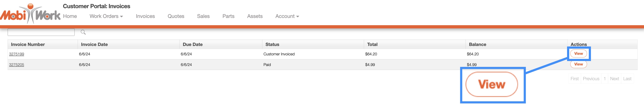Viewport: 644px width, 110px height.
Task: Jump to the Last page of results
Action: pyautogui.click(x=627, y=79)
